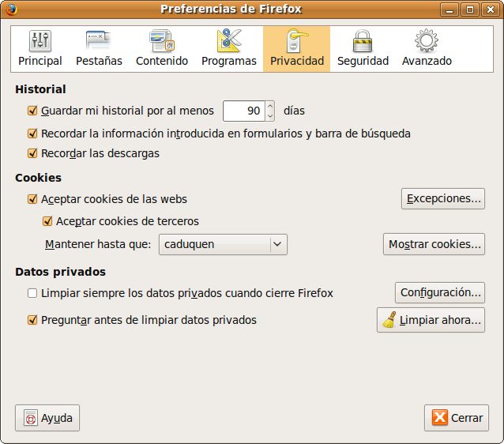The image size is (504, 444).
Task: Click the Mostrar cookies button
Action: tap(434, 245)
